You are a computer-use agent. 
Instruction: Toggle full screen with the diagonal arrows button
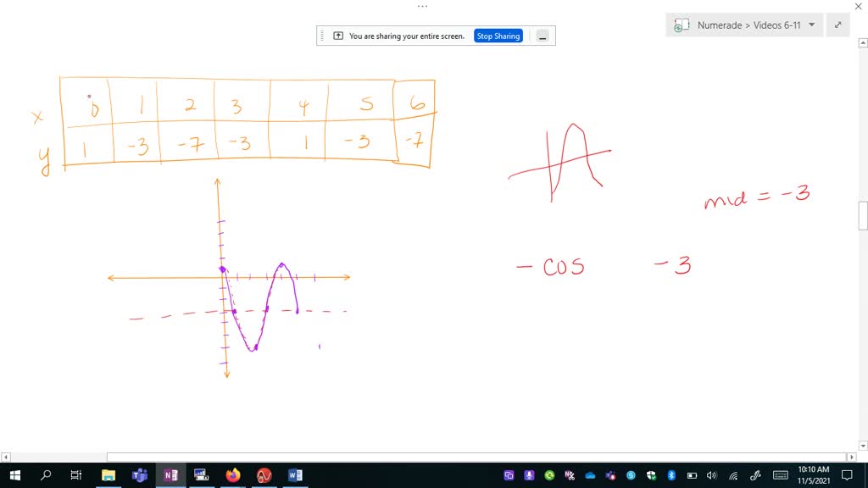[x=839, y=25]
